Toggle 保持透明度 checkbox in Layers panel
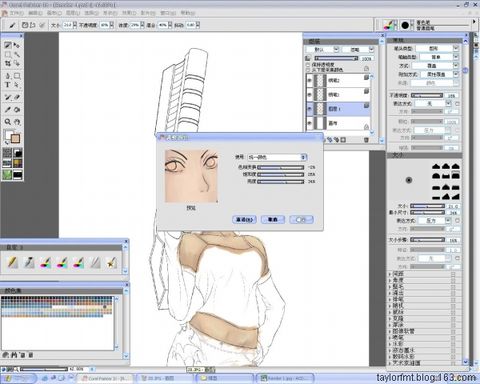Viewport: 480px width, 384px height. [x=308, y=65]
